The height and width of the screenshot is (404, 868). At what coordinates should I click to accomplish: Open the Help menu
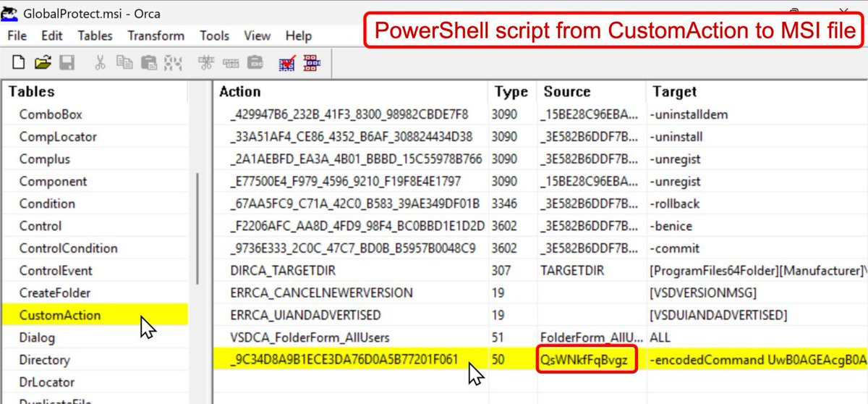(299, 35)
